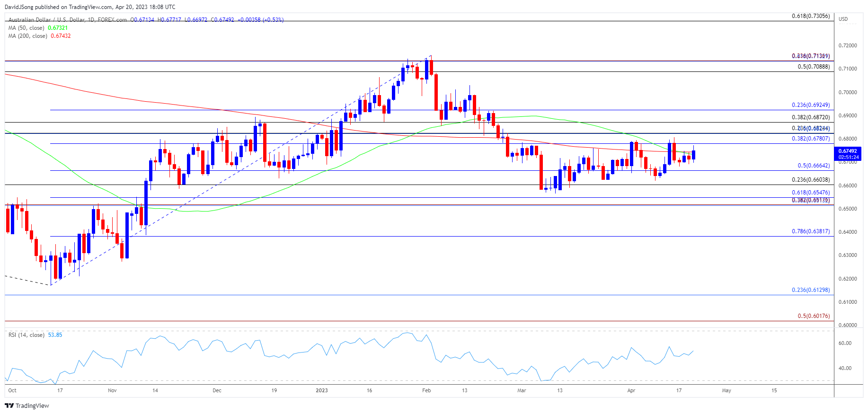The height and width of the screenshot is (414, 868).
Task: Click the 0.72000 price axis label
Action: coord(848,45)
